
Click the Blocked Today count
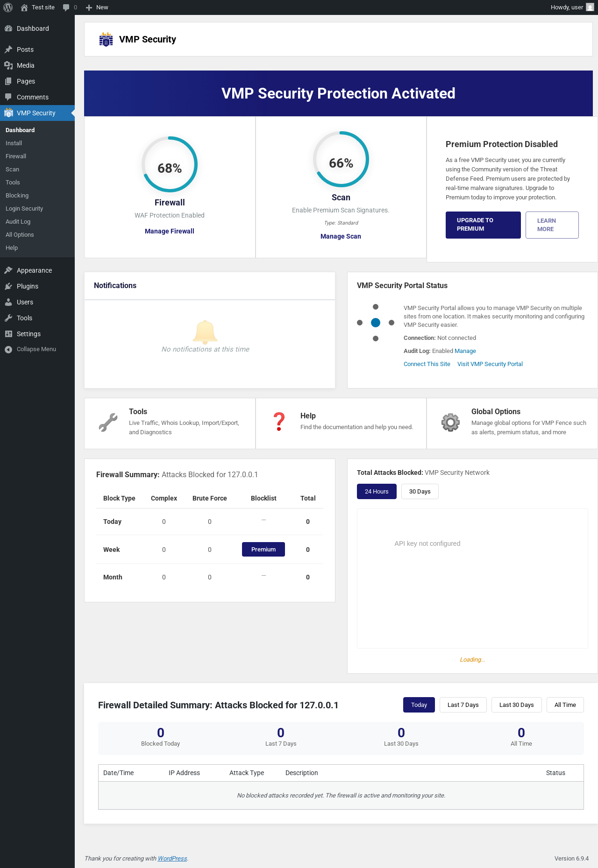(161, 733)
